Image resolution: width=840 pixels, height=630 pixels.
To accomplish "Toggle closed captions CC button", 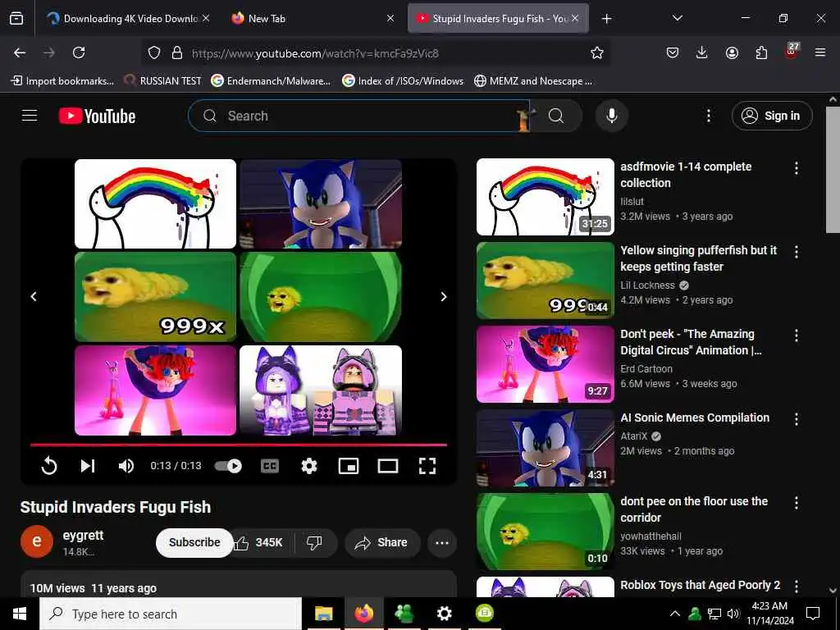I will (x=269, y=466).
